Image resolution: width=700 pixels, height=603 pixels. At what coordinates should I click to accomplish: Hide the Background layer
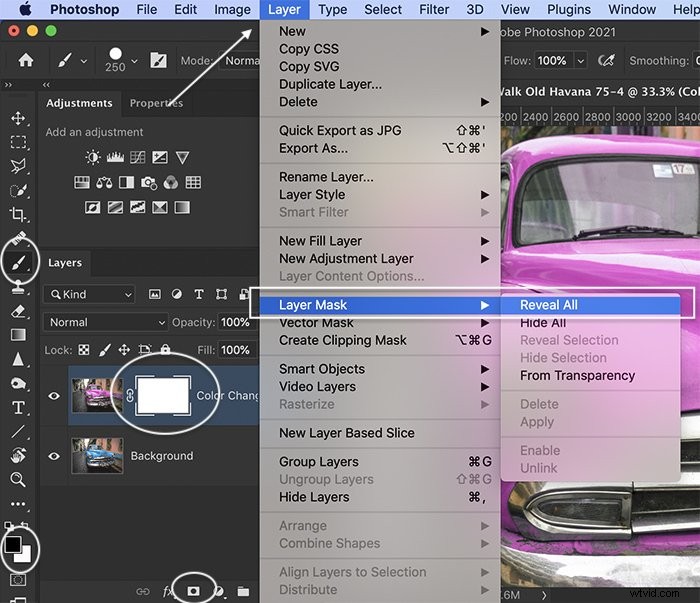(x=54, y=456)
